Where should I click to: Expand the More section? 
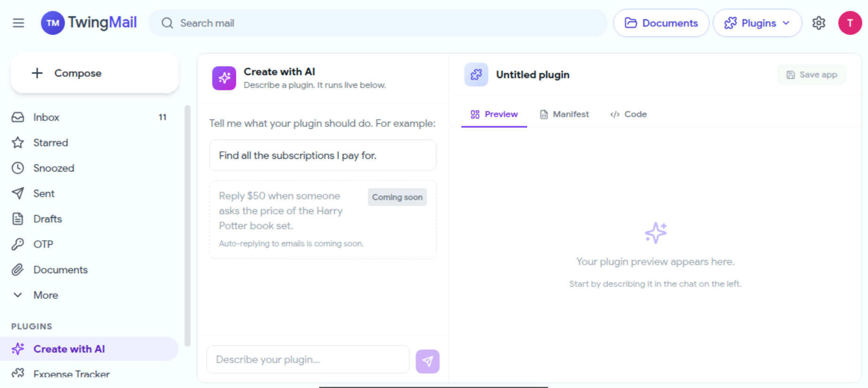click(89, 295)
